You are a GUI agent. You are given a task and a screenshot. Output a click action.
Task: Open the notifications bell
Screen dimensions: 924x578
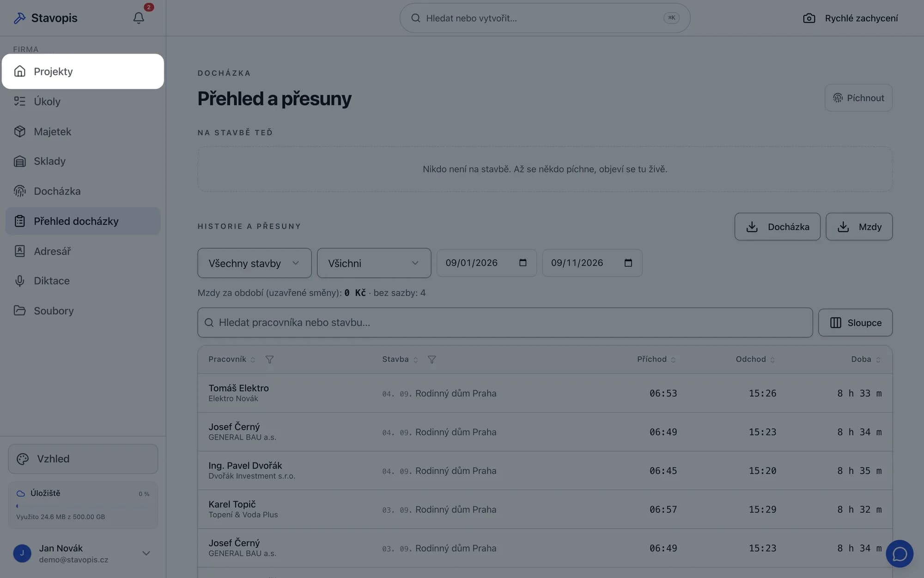(x=139, y=18)
